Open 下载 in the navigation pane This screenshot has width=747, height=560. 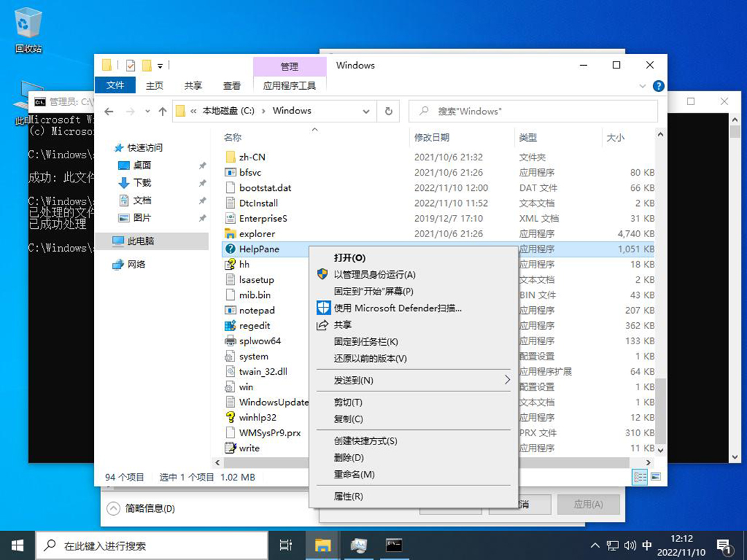pos(142,183)
